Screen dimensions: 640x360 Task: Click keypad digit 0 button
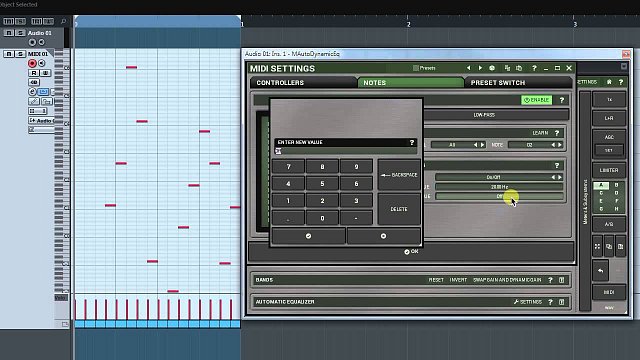click(322, 218)
